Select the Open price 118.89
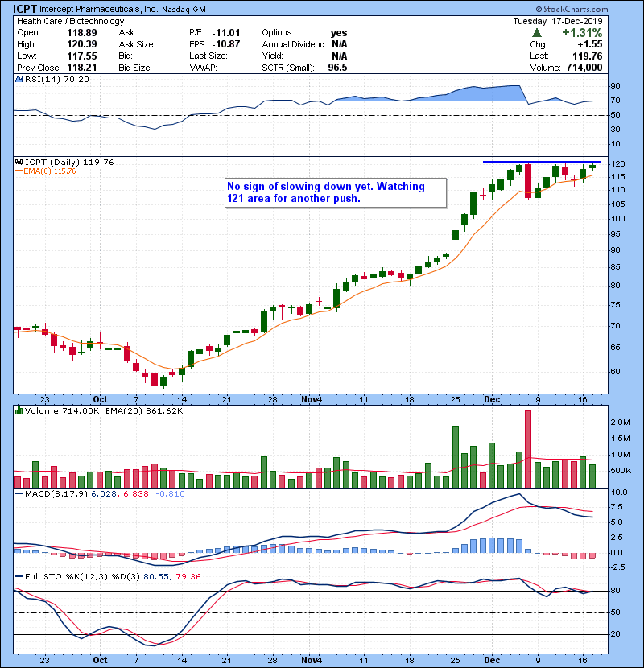 tap(82, 33)
